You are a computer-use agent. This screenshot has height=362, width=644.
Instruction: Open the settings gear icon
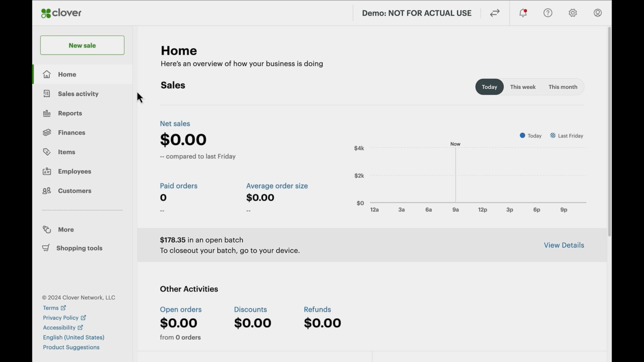coord(573,13)
